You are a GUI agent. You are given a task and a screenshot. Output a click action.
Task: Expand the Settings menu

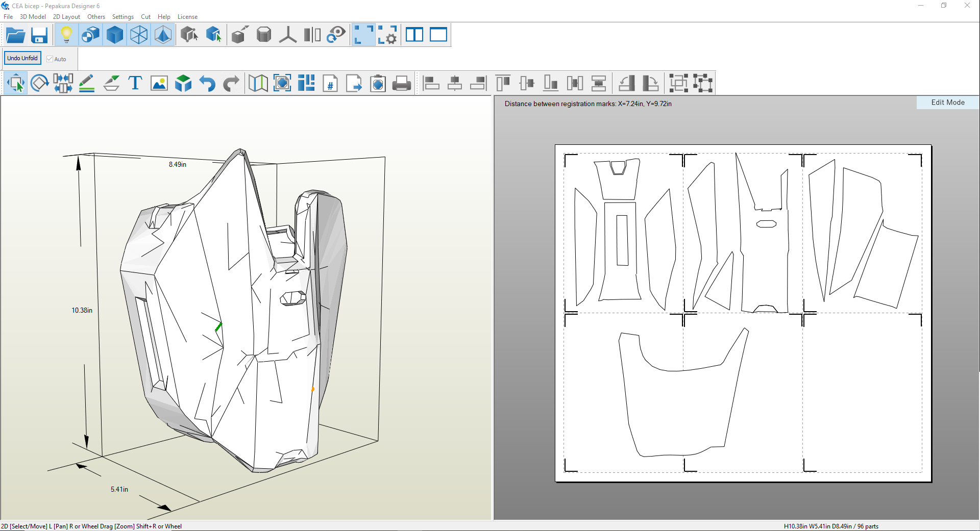coord(122,17)
